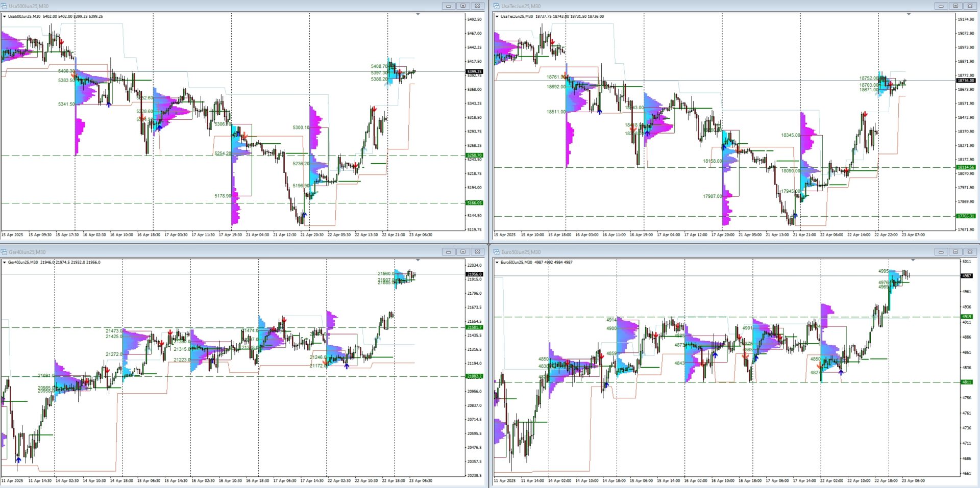Click the green level label 4811
The height and width of the screenshot is (488, 980).
tap(967, 382)
